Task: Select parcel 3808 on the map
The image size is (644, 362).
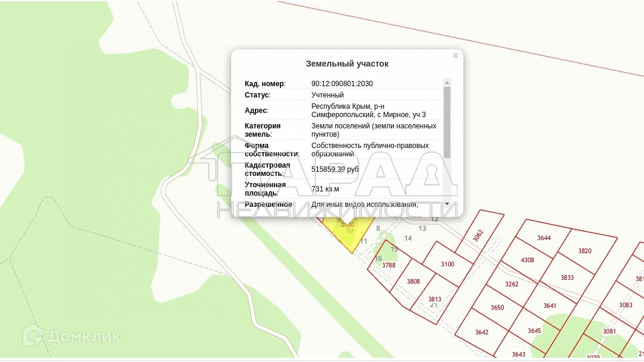Action: click(413, 282)
